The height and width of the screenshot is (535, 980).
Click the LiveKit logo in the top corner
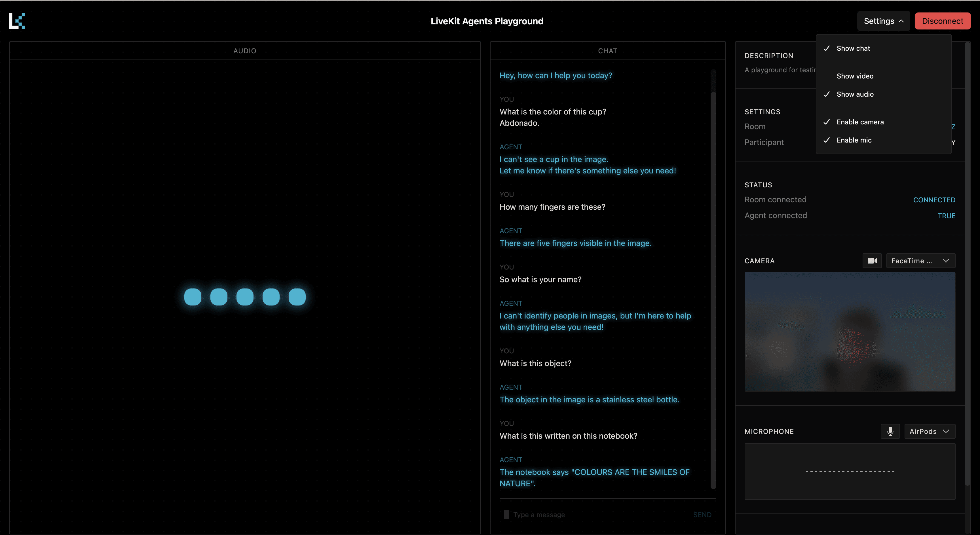17,21
